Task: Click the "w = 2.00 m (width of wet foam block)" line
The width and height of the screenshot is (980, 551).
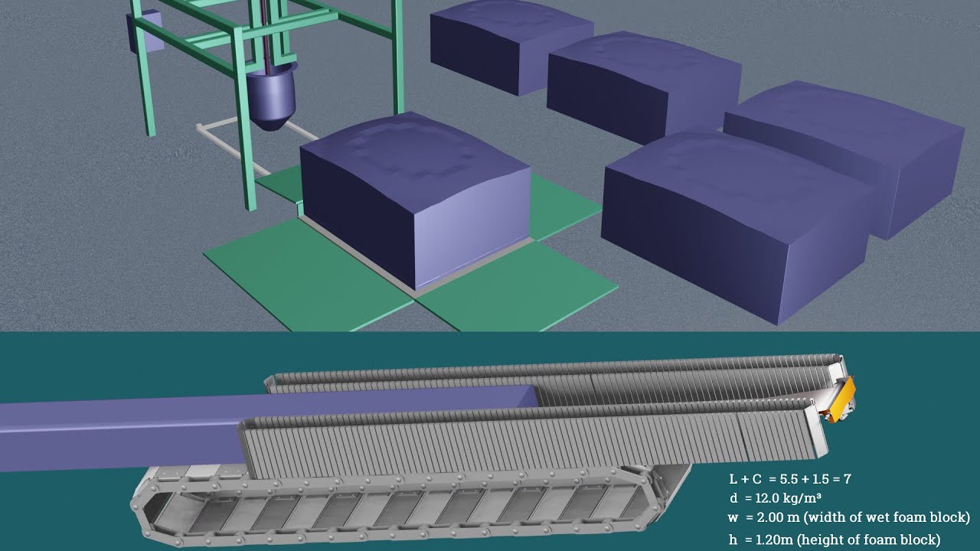Action: click(x=849, y=517)
